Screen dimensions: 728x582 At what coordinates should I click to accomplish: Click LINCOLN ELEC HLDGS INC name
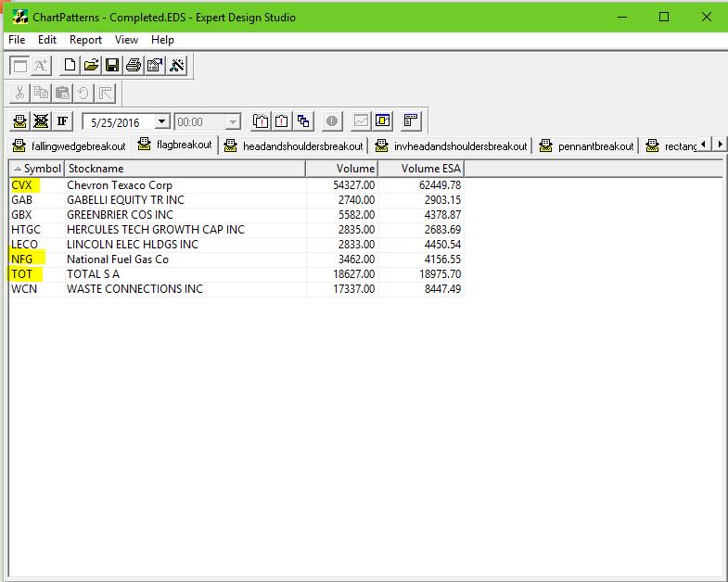coord(133,245)
